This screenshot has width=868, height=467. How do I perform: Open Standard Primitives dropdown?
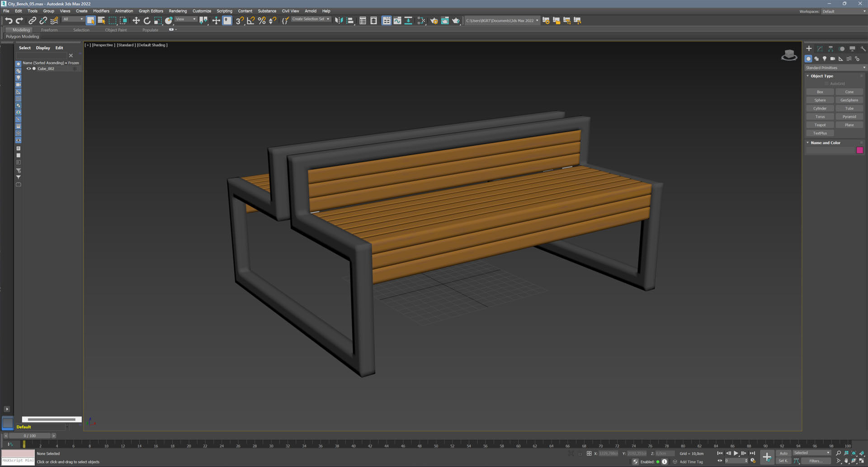point(835,68)
